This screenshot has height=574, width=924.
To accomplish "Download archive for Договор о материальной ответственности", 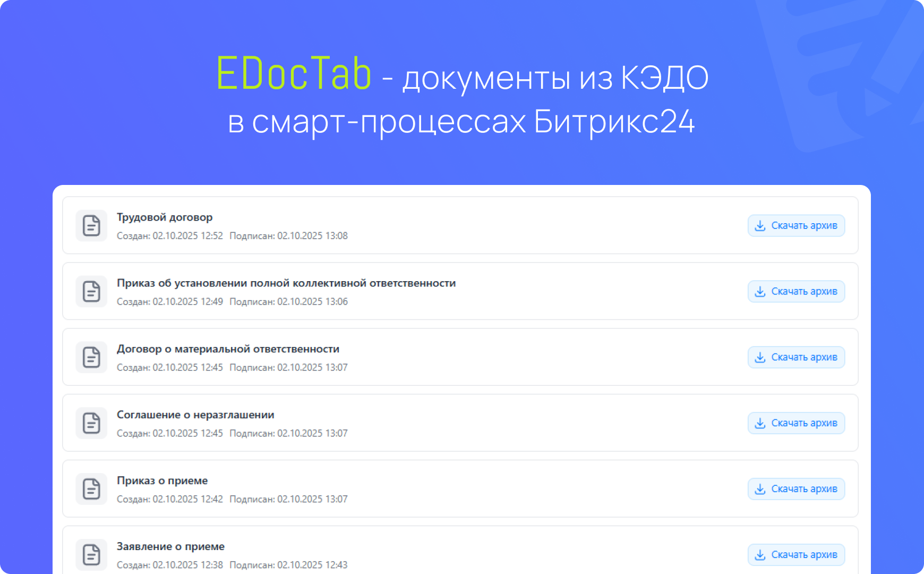I will coord(796,357).
